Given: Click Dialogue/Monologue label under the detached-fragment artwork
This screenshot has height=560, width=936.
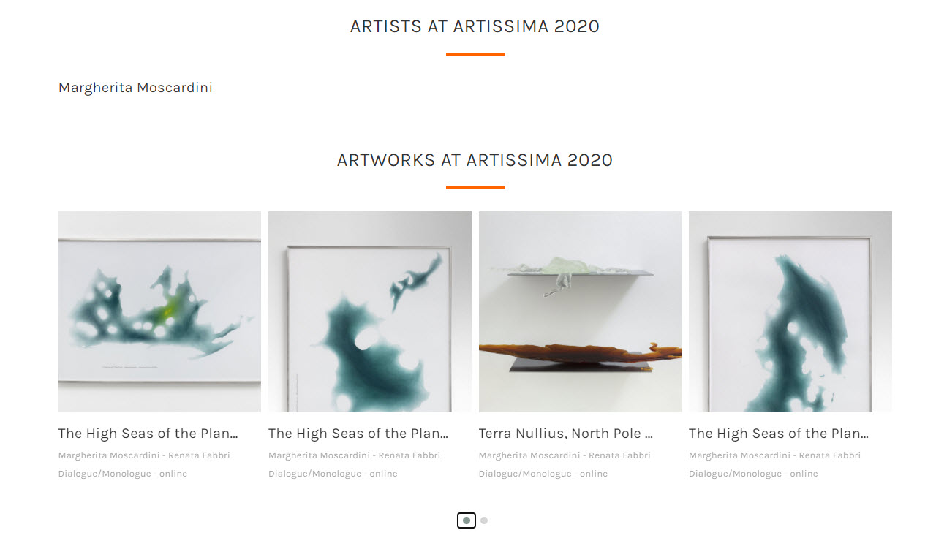Looking at the screenshot, I should (x=333, y=474).
